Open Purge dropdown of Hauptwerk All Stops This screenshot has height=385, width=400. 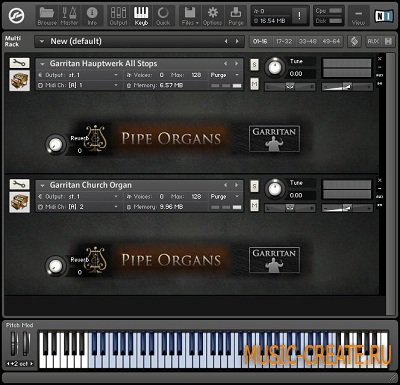[x=225, y=75]
